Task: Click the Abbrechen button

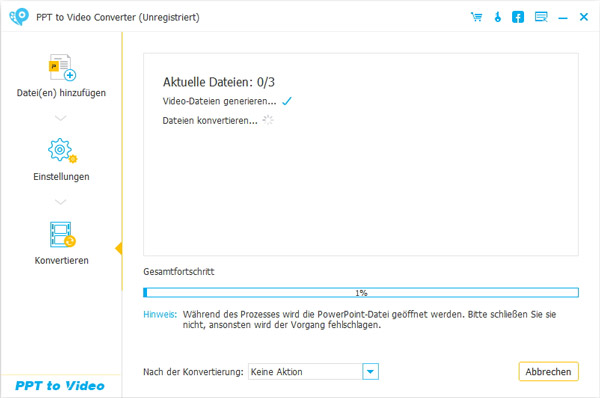Action: (x=548, y=372)
